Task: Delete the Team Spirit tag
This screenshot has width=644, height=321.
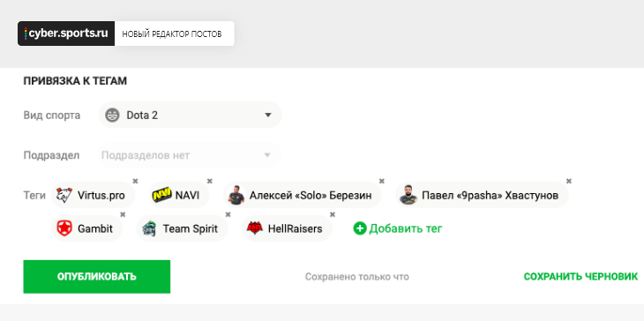Action: [x=228, y=214]
